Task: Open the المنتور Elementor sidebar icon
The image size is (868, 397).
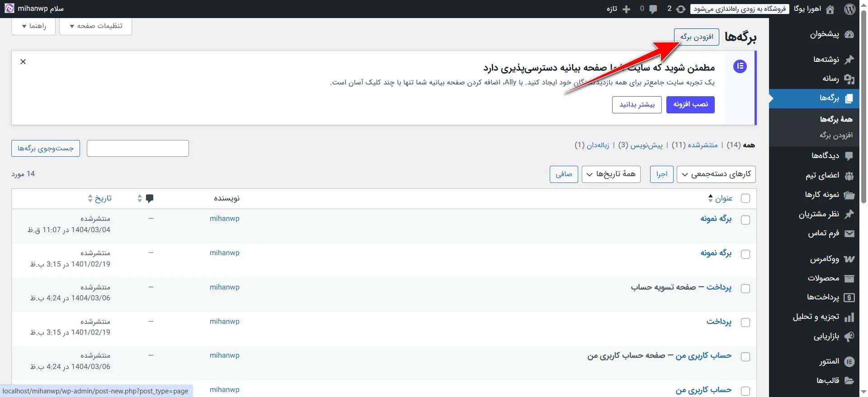Action: point(849,362)
